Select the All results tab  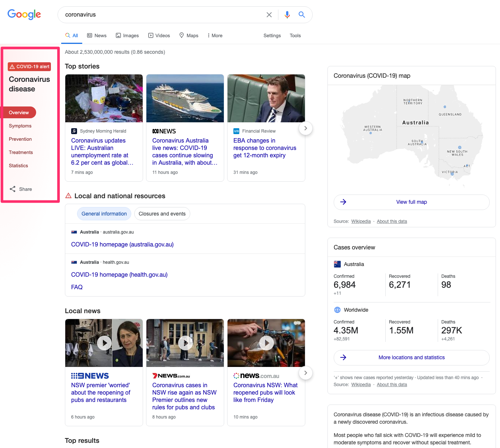click(x=72, y=36)
